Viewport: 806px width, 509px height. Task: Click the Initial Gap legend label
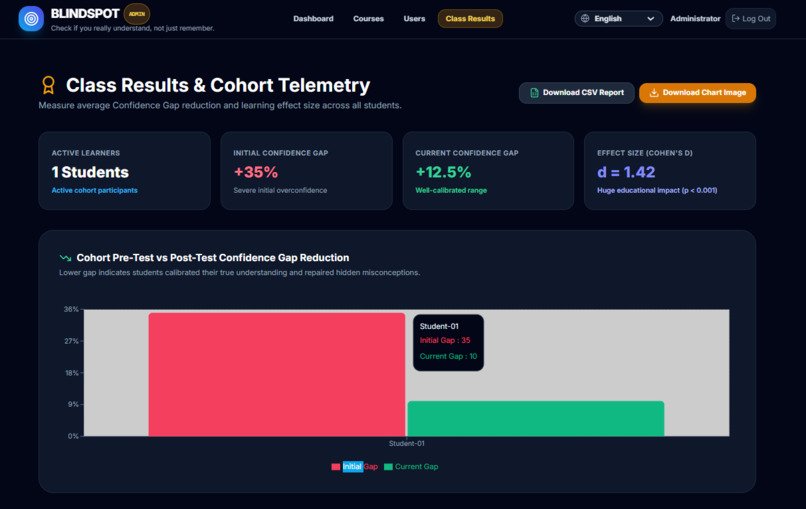[x=360, y=467]
